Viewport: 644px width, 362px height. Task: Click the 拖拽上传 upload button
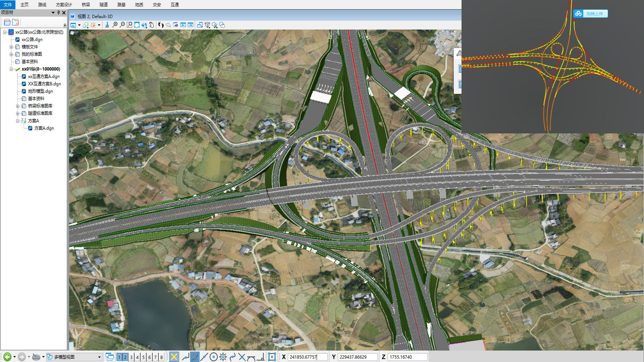pyautogui.click(x=591, y=14)
